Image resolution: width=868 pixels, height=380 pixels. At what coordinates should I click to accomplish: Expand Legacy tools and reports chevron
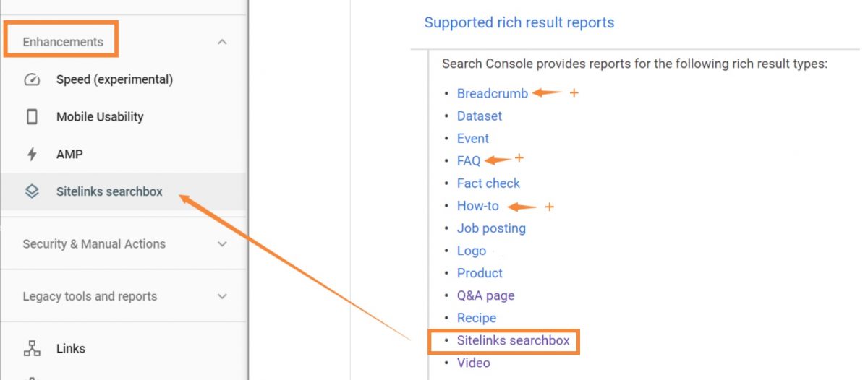tap(222, 296)
